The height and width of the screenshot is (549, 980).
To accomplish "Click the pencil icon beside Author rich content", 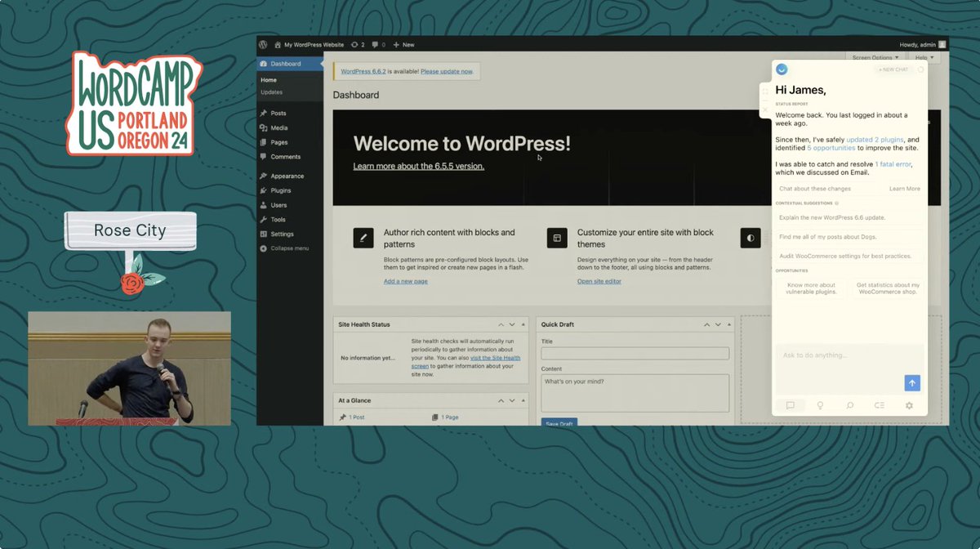I will coord(363,238).
